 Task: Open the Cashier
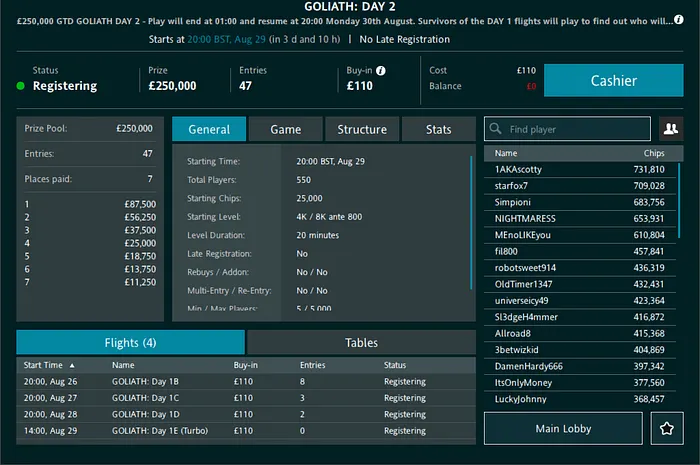(x=613, y=81)
